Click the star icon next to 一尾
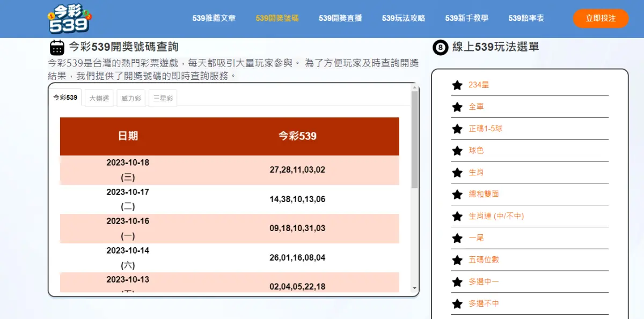The image size is (644, 319). pos(457,238)
